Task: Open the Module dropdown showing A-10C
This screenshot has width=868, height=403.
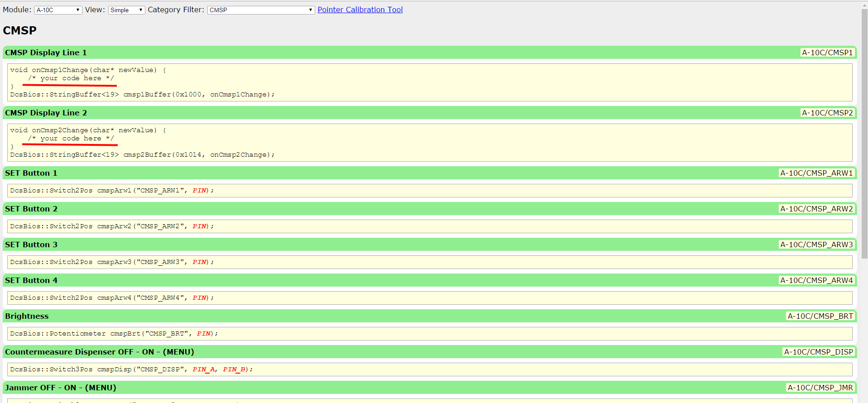Action: coord(58,10)
